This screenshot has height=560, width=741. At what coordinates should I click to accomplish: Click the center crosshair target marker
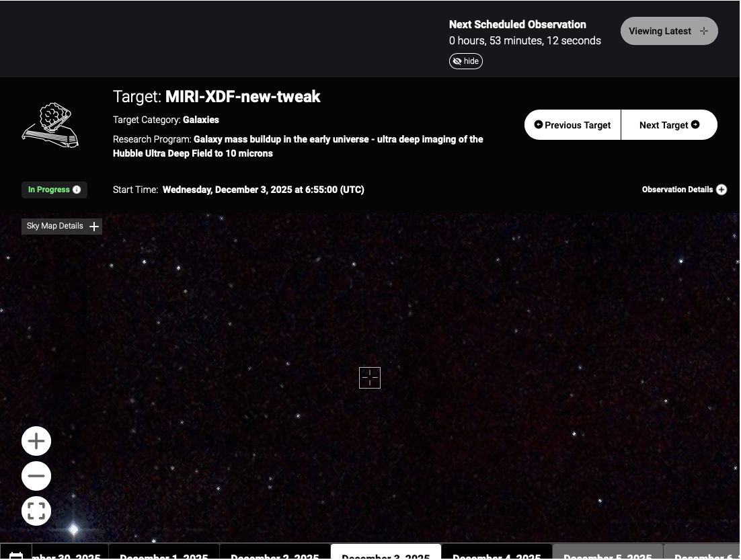point(370,378)
